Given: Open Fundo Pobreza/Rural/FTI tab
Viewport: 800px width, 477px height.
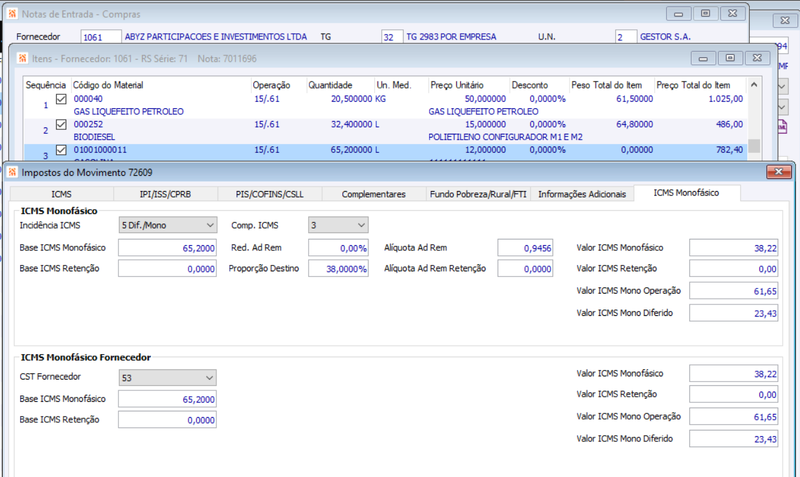Looking at the screenshot, I should [x=478, y=194].
